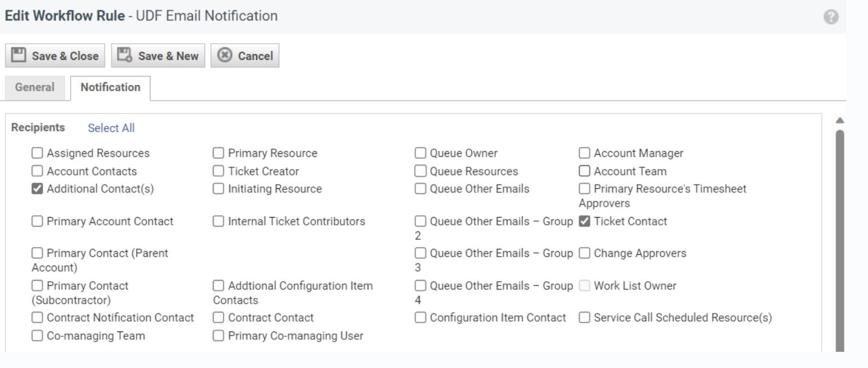Click the Save & Close button
Image resolution: width=868 pixels, height=368 pixels.
[x=55, y=56]
